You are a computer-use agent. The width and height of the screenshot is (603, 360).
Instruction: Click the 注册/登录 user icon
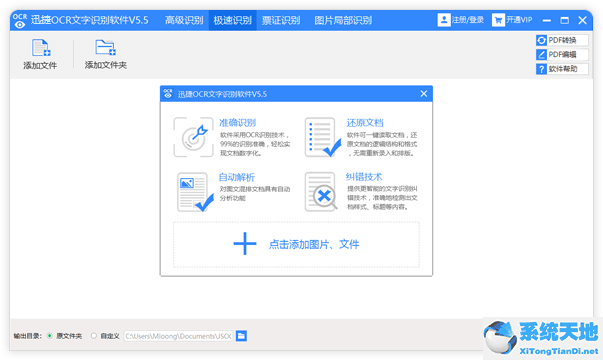444,20
